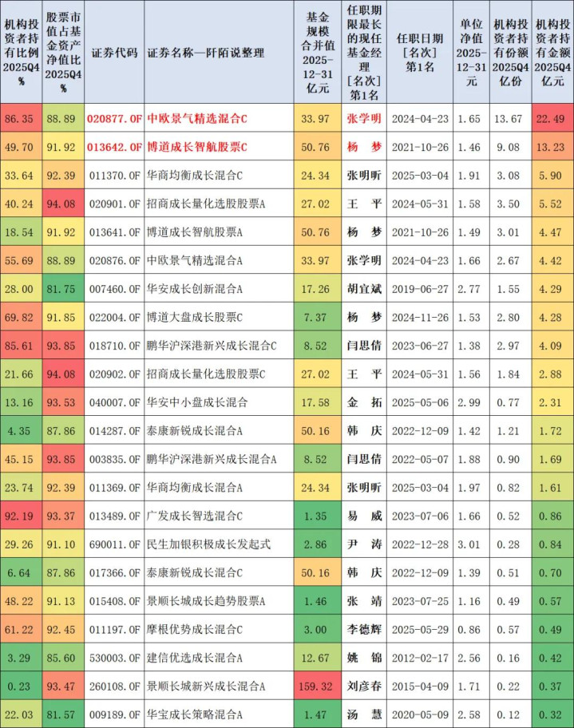Select institutional share value 13.67
The width and height of the screenshot is (574, 728).
coord(508,119)
